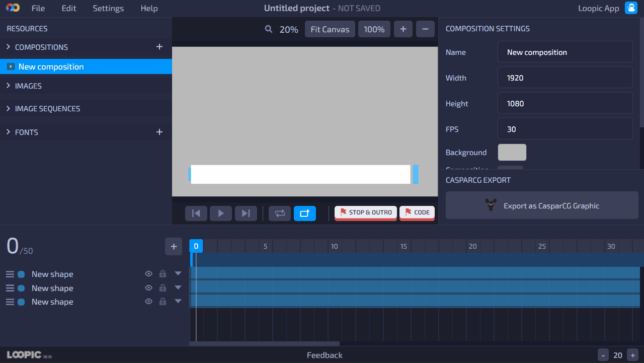644x363 pixels.
Task: Click STOP & OUTRO flag button
Action: [366, 212]
